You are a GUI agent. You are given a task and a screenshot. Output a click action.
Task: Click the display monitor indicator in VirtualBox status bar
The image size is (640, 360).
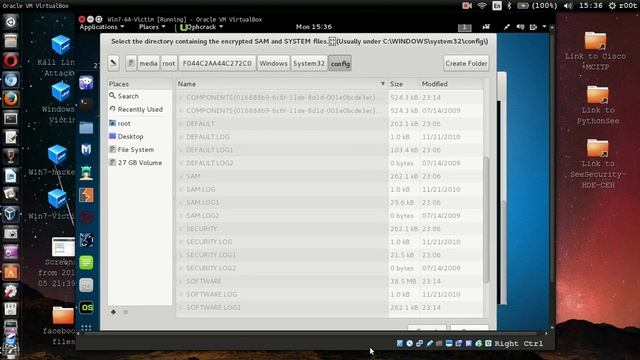point(449,344)
